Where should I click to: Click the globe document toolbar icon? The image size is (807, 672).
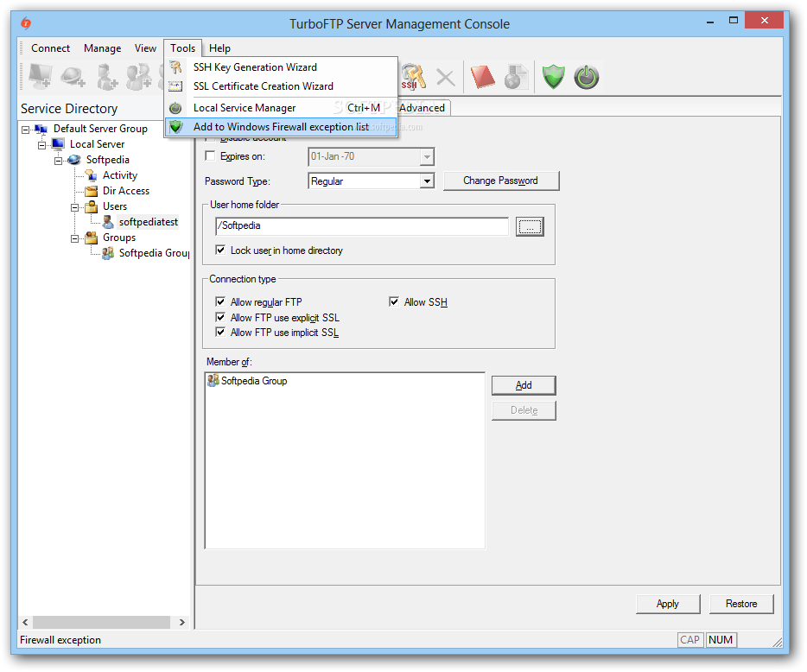tap(516, 77)
